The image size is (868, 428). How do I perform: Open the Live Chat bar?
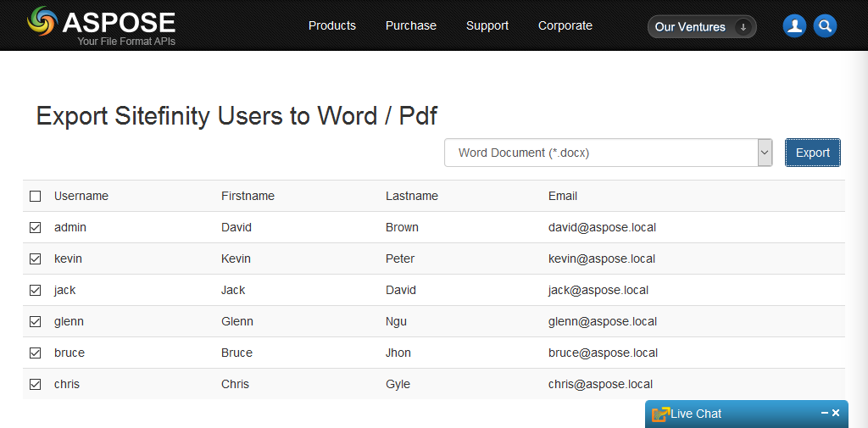(x=747, y=414)
